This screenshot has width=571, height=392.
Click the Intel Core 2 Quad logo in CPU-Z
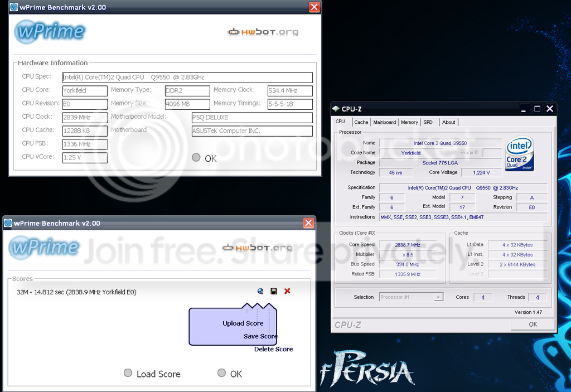pos(520,153)
